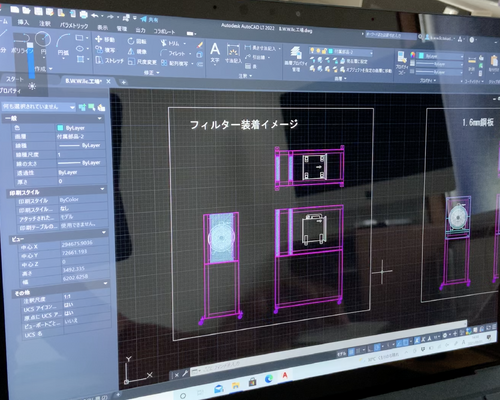
Task: Toggle grid display in the status bar
Action: coord(351,352)
